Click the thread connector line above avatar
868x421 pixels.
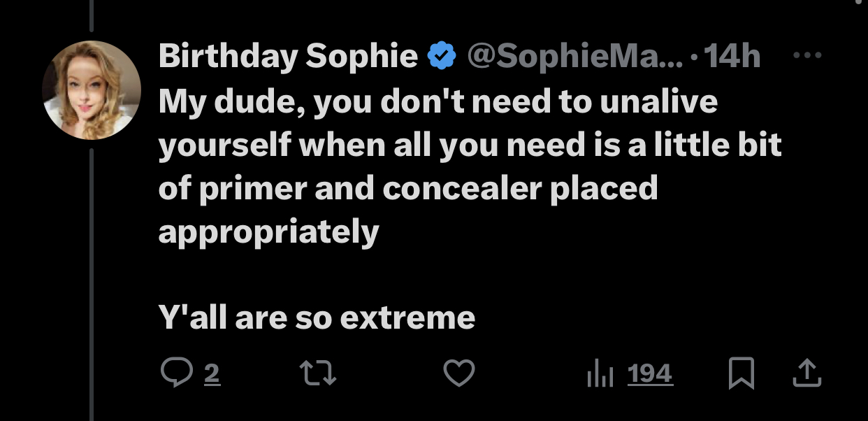coord(92,15)
